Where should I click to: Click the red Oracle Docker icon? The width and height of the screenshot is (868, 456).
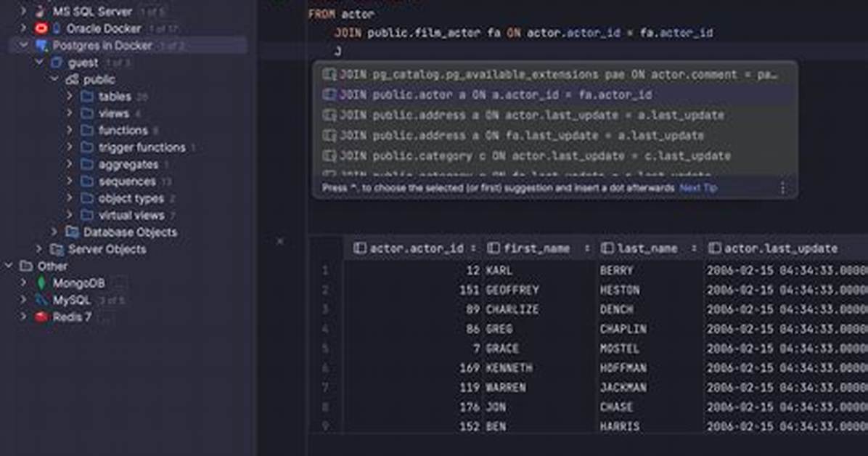click(x=41, y=28)
